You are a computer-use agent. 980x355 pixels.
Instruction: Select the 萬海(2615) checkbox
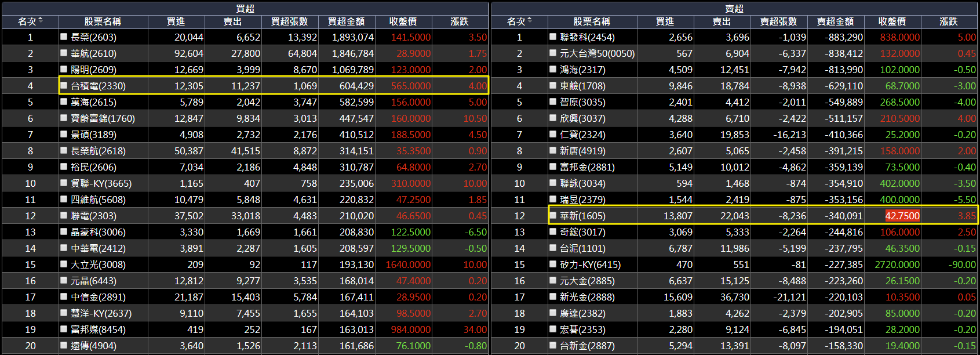point(64,102)
